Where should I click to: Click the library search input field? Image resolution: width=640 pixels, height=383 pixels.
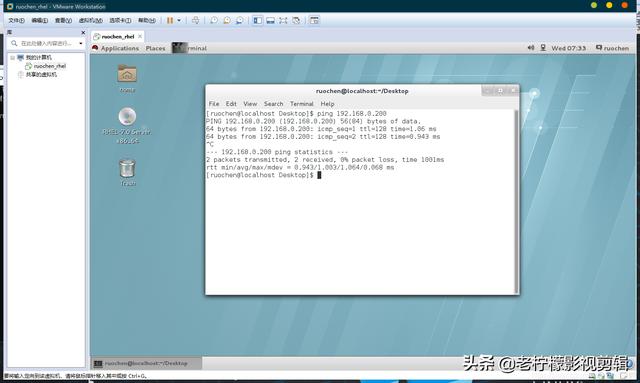[x=47, y=43]
